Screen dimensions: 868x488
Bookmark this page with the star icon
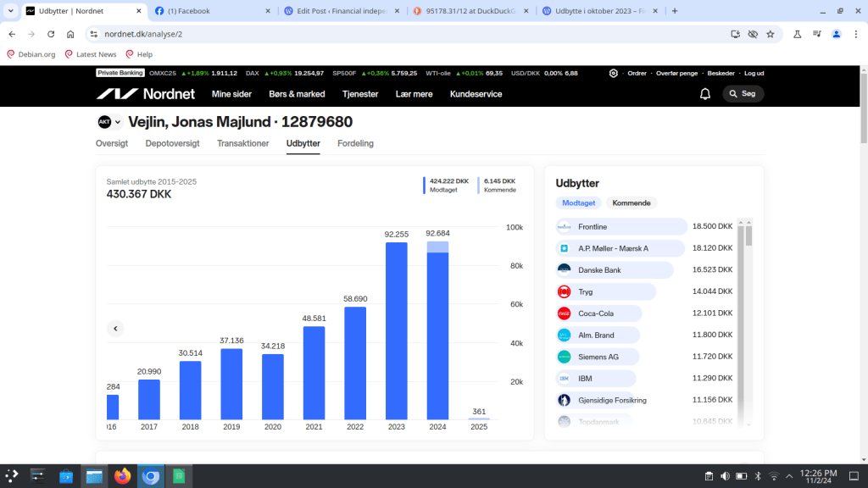pos(770,34)
